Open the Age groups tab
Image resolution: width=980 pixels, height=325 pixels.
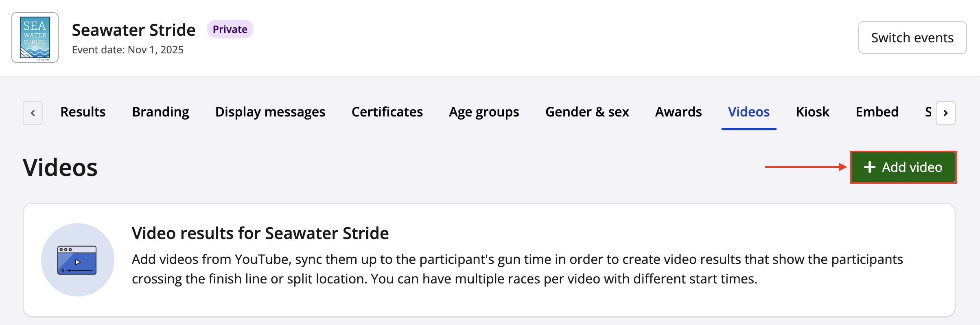click(x=484, y=112)
